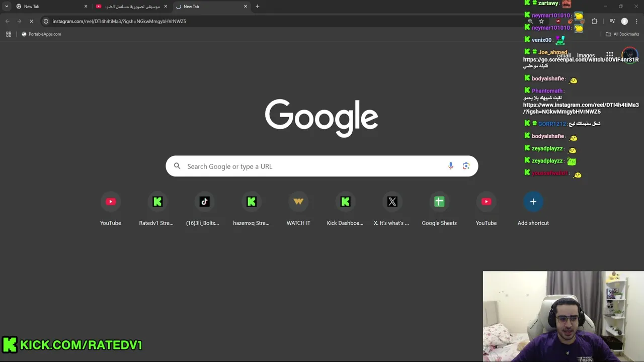Open the Images link
This screenshot has width=644, height=362.
(x=586, y=55)
